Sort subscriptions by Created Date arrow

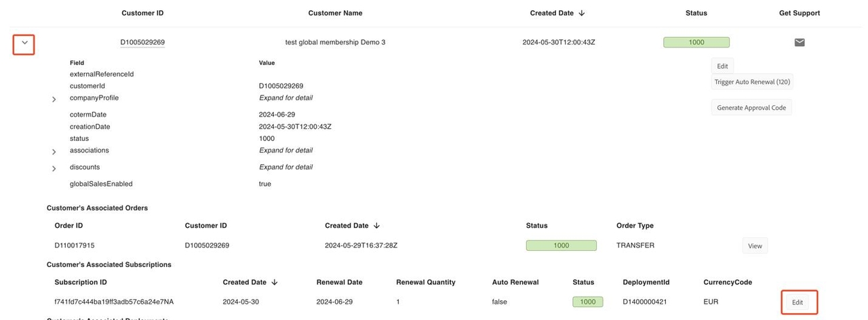tap(274, 282)
